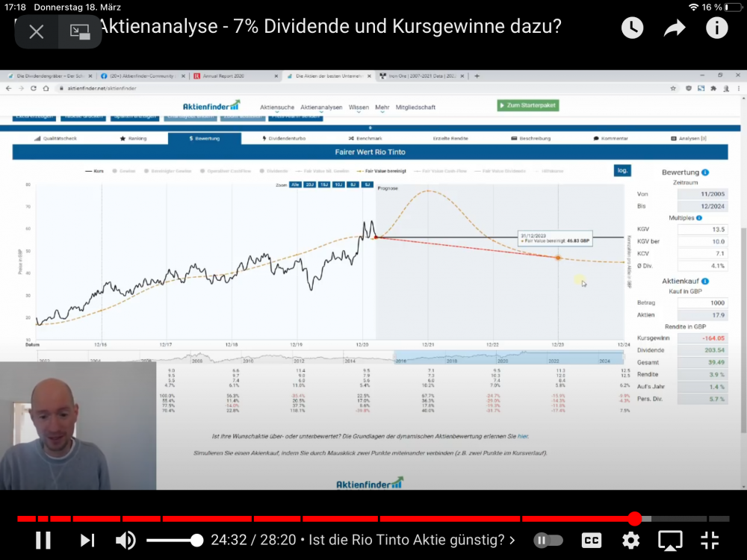Open the Dividendenturbo tab
The image size is (747, 560).
pyautogui.click(x=284, y=139)
